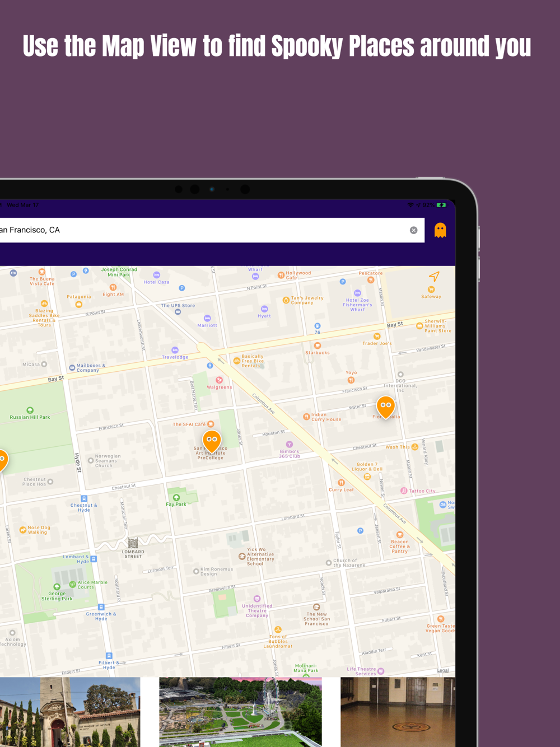The width and height of the screenshot is (560, 747).
Task: Tap the Nose Dog Walking marker
Action: tap(23, 529)
